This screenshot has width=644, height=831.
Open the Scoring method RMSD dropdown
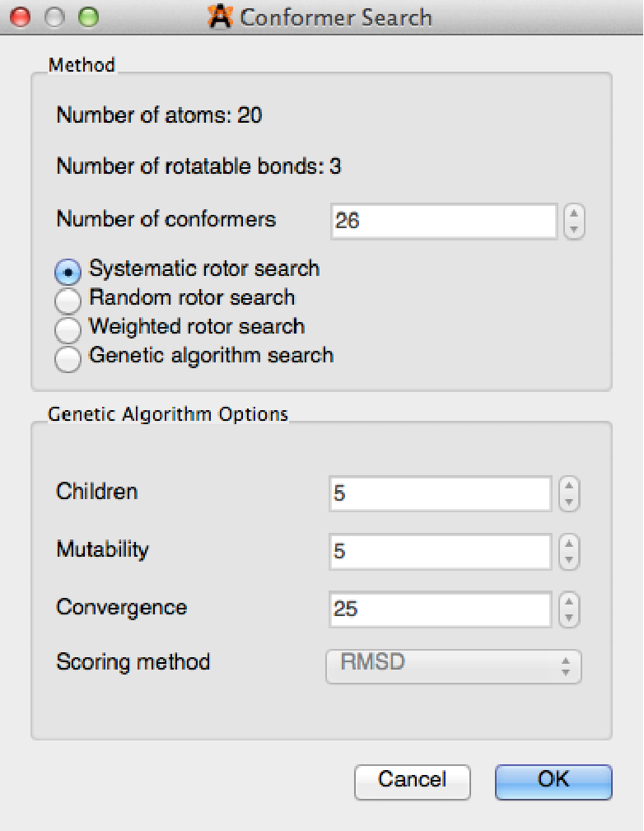tap(454, 665)
